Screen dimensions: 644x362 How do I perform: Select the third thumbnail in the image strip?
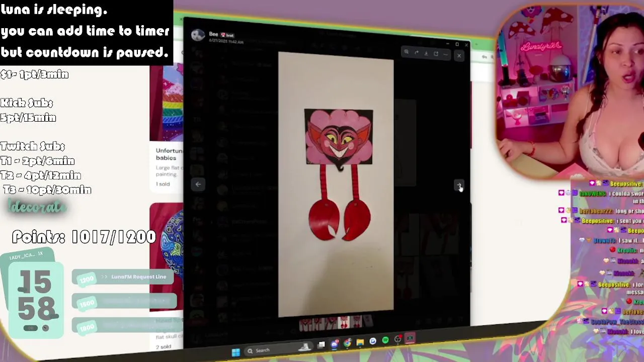coord(331,323)
